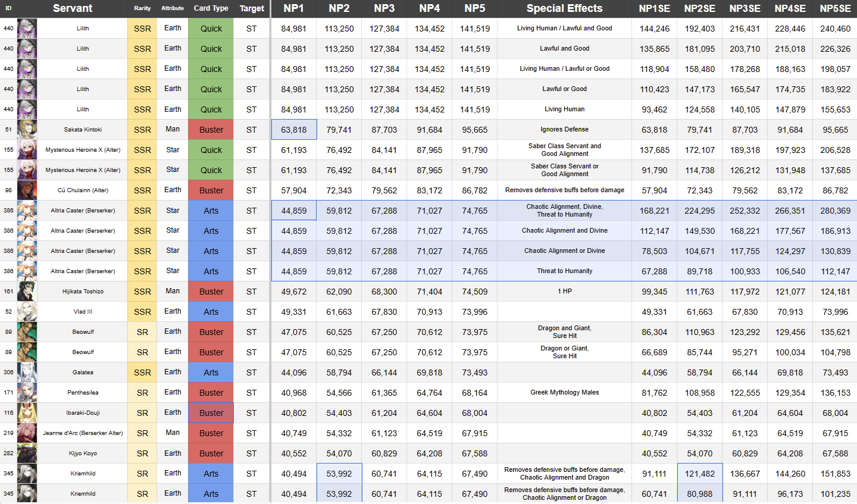Click the Sakata Kintoki name cell

tap(83, 130)
